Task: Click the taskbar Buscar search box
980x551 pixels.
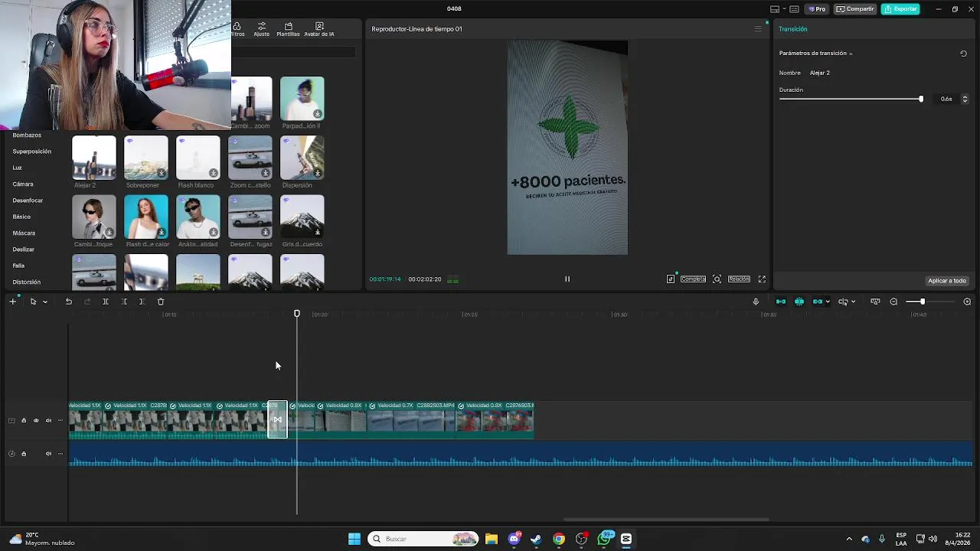Action: click(x=423, y=539)
